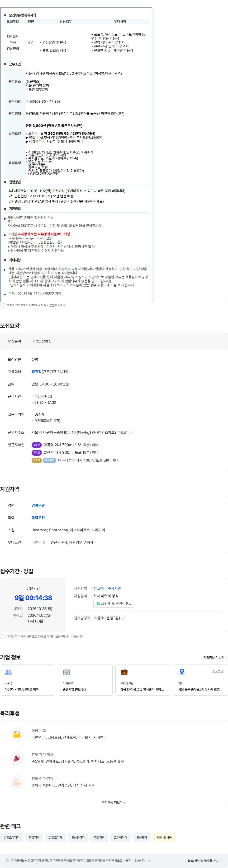Expand the 인사담당자 박종호 plus icon
The height and width of the screenshot is (868, 228).
click(x=123, y=618)
